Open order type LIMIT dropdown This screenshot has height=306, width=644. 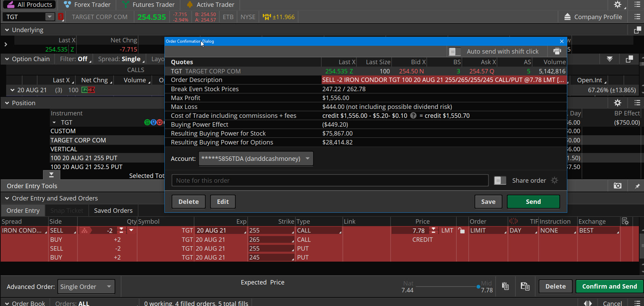(488, 231)
